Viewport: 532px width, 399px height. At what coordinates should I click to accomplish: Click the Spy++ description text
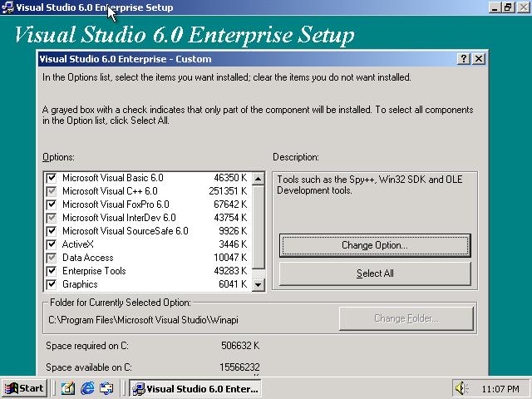point(370,185)
